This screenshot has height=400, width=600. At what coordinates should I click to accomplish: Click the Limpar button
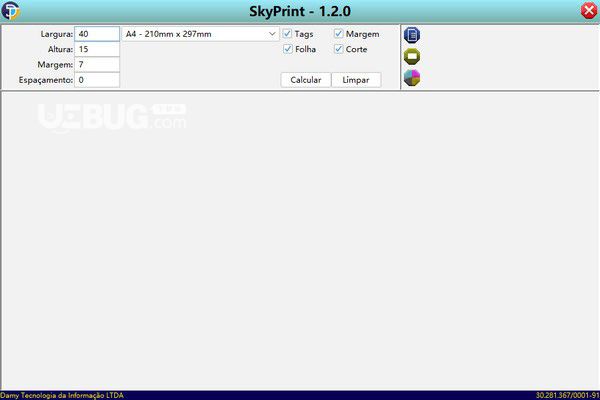pyautogui.click(x=356, y=80)
